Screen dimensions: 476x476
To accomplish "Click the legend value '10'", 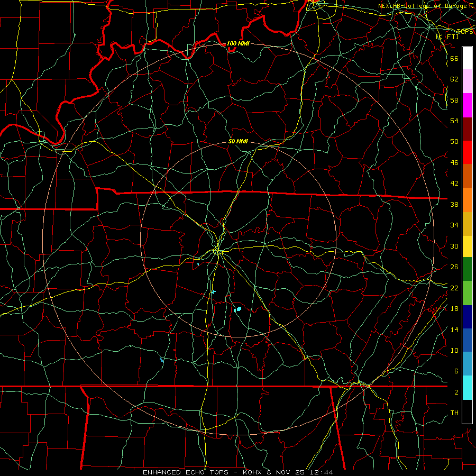I will pyautogui.click(x=454, y=350).
